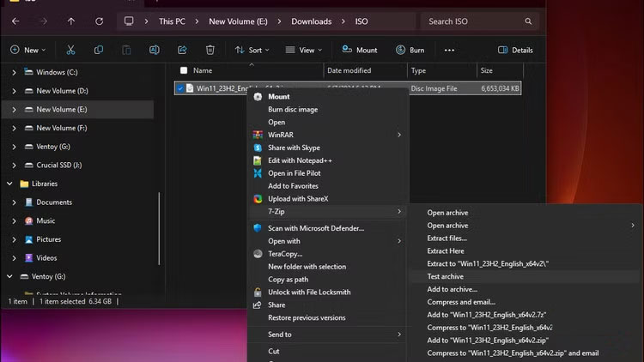Expand the Windows (C:) tree node
Screen dimensions: 644x362
pos(15,72)
